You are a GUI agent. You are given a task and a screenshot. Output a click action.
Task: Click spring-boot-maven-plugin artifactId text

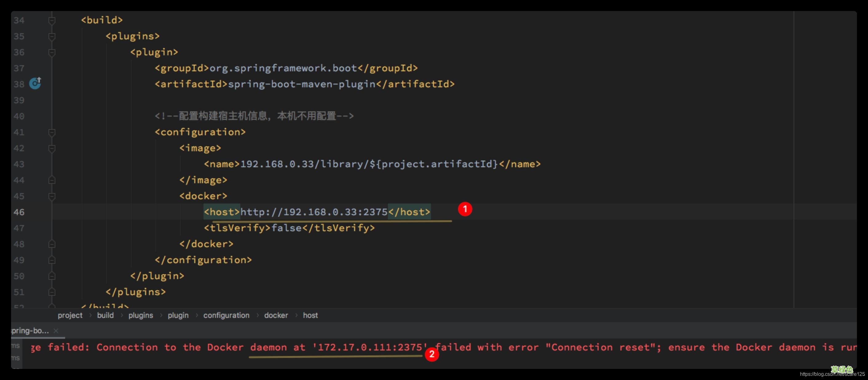[302, 84]
